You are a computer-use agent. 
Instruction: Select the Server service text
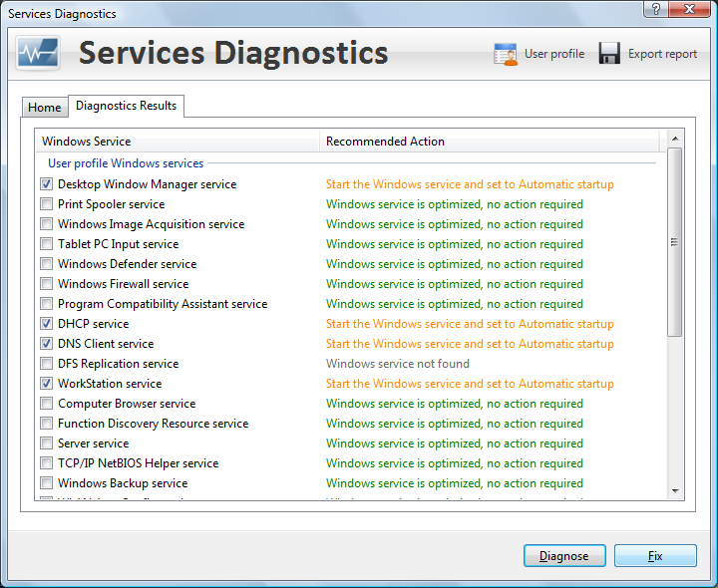pyautogui.click(x=94, y=443)
